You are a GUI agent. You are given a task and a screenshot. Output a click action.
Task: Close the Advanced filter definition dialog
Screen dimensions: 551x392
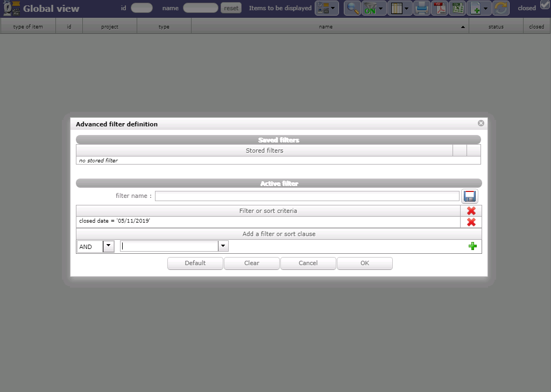click(x=481, y=123)
